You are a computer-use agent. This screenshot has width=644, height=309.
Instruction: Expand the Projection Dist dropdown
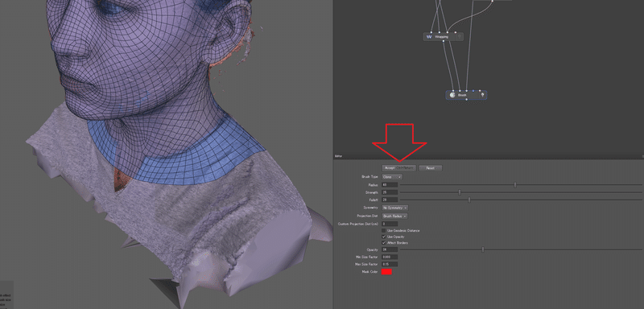click(x=394, y=216)
